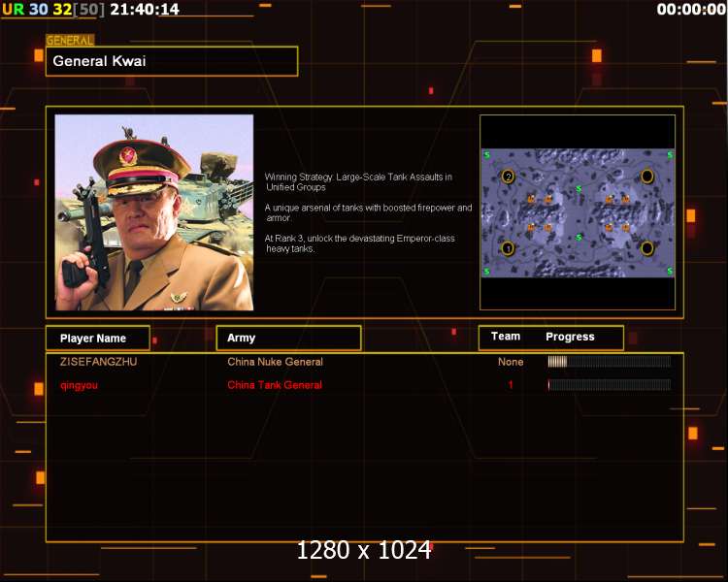Click the Player Name column header
The image size is (728, 582).
coord(98,339)
